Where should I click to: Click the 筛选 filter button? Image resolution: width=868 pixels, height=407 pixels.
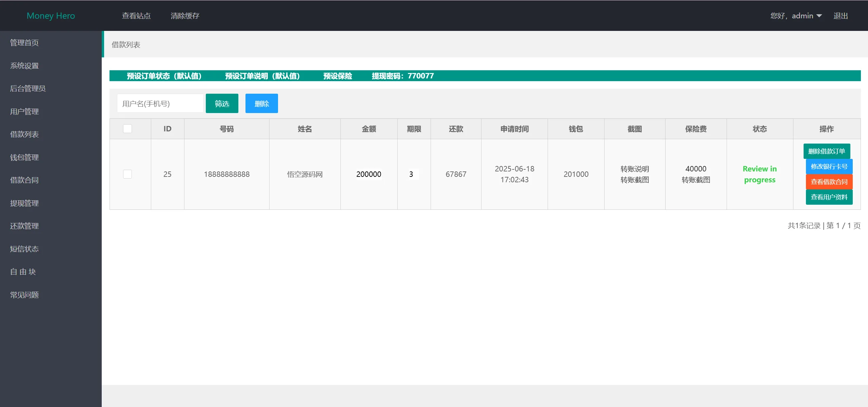point(222,104)
